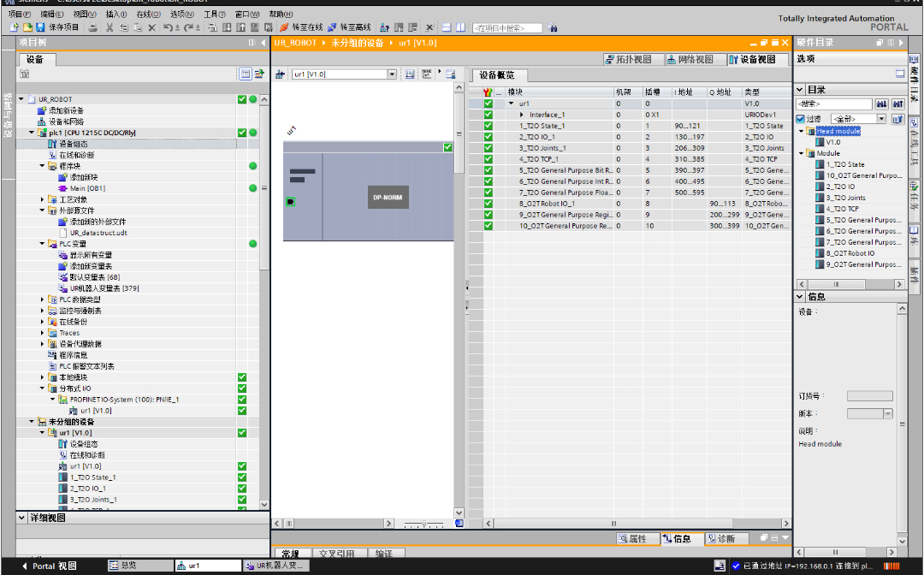Click the downward search icon in hardware catalog

[x=882, y=104]
